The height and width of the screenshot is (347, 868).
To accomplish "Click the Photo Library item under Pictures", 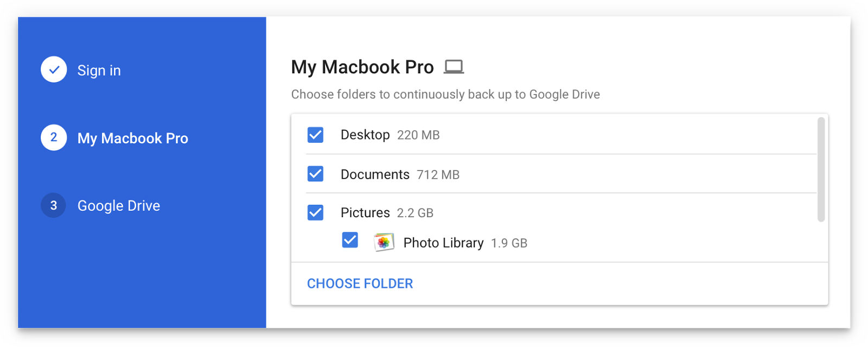I will [443, 242].
